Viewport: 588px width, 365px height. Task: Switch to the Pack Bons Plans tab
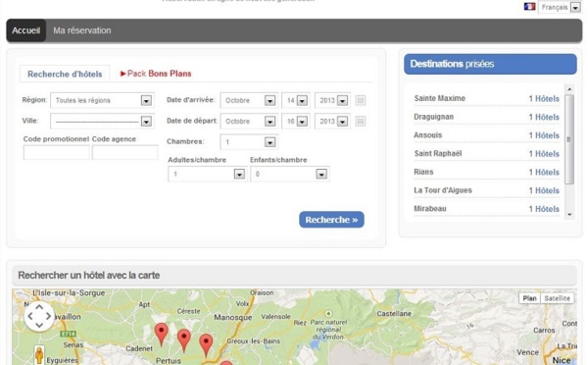coord(156,74)
